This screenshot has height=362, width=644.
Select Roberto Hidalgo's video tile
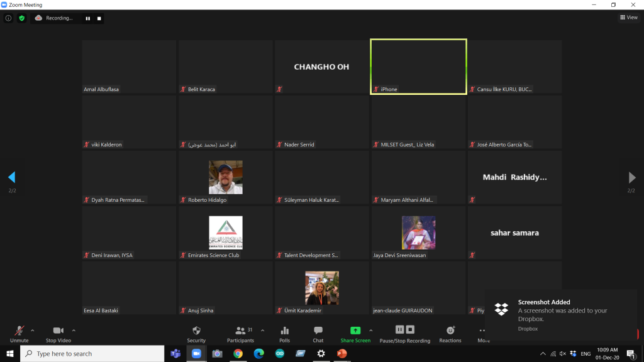[226, 177]
